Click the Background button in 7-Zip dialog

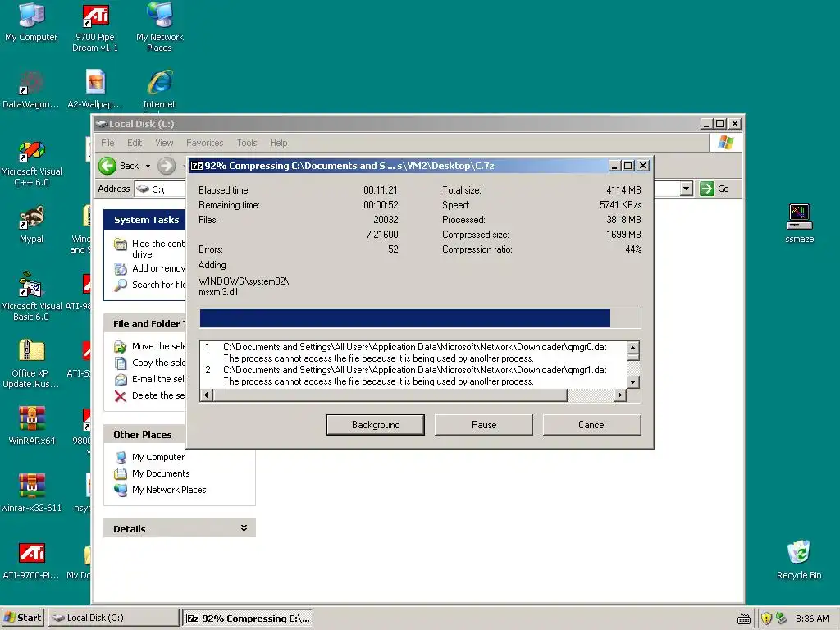click(x=376, y=424)
